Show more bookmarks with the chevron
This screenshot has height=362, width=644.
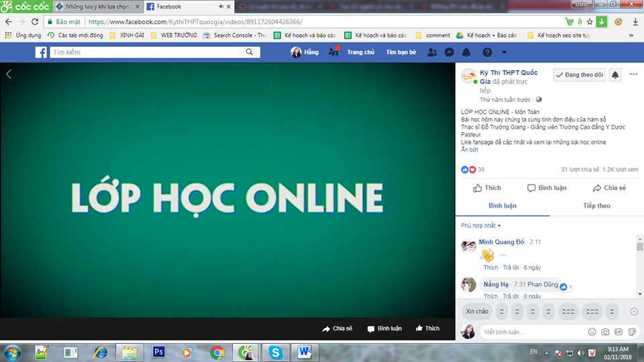coord(631,36)
